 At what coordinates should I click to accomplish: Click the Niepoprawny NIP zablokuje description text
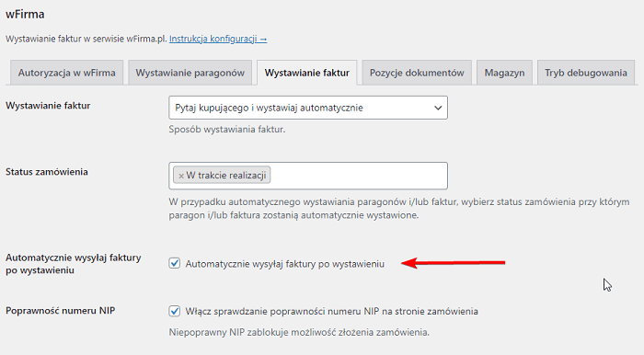pyautogui.click(x=299, y=332)
